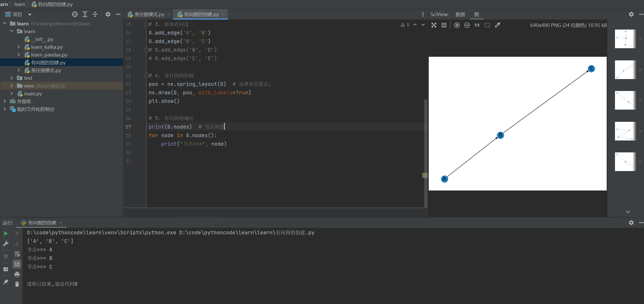This screenshot has height=304, width=644.
Task: Toggle scroll-to-end in the run console
Action: [x=17, y=264]
